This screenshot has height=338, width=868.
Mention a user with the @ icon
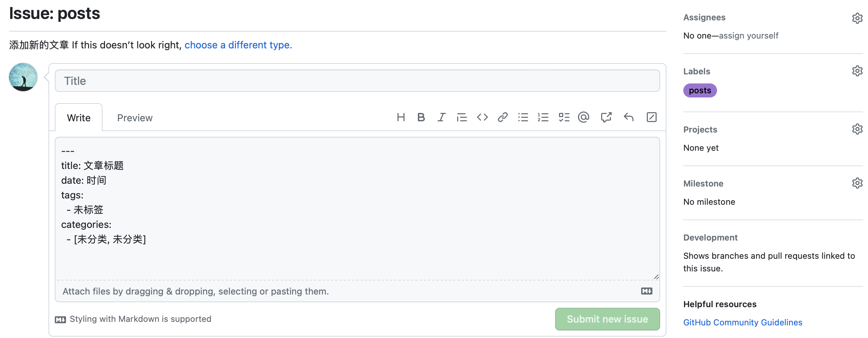(584, 117)
